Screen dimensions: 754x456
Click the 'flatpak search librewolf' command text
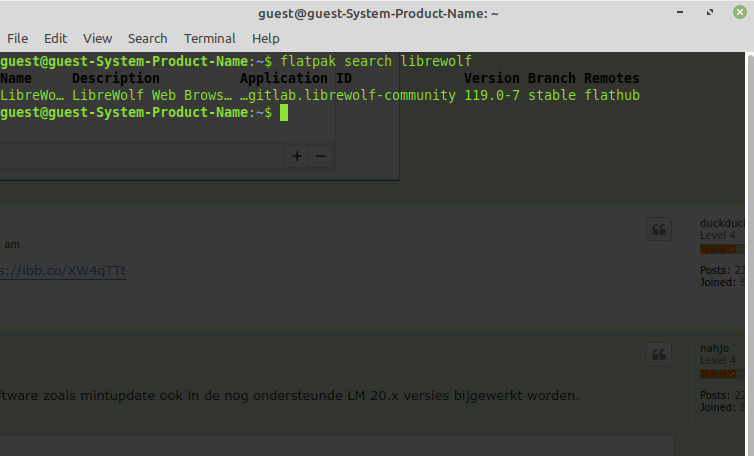pyautogui.click(x=376, y=61)
